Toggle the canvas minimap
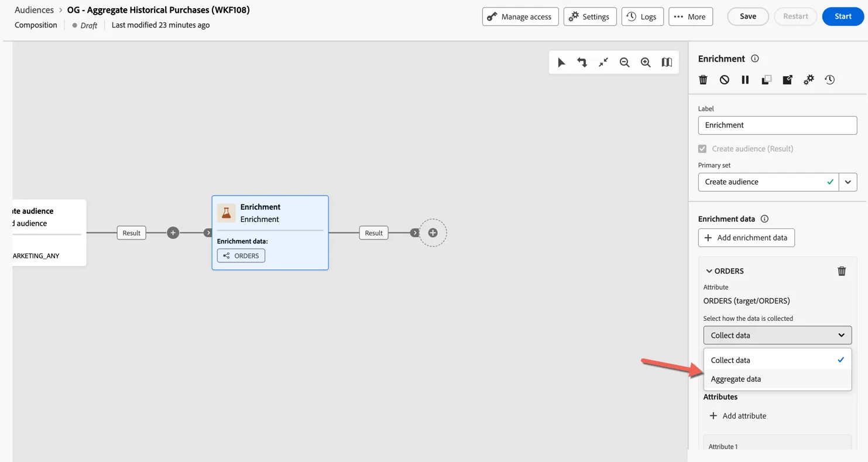 click(667, 62)
